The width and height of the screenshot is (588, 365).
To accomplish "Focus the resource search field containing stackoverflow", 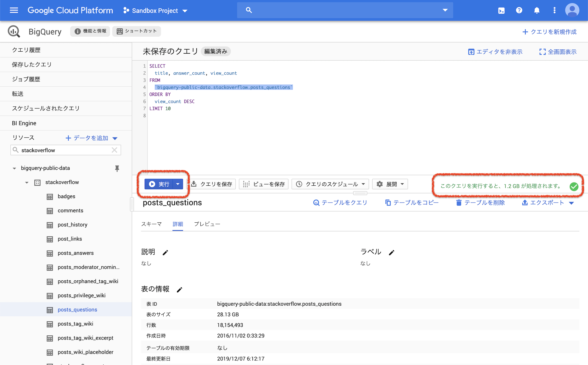I will (66, 150).
